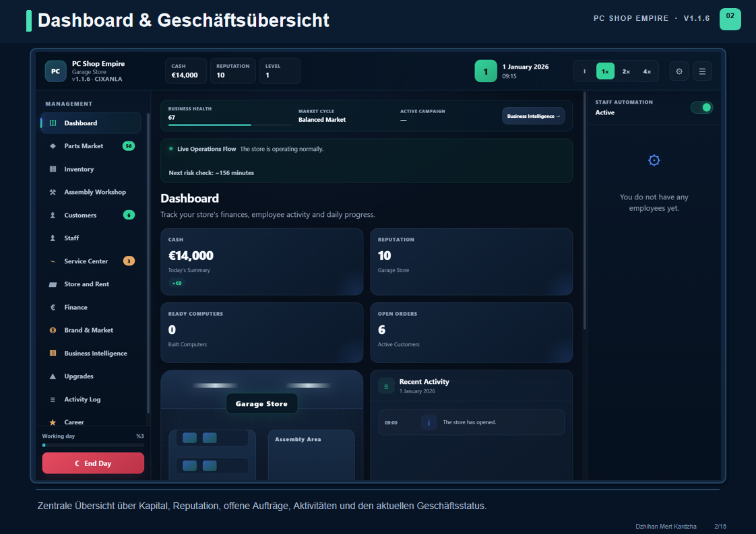This screenshot has height=534, width=756.
Task: Click the Ready Computers card
Action: pyautogui.click(x=262, y=333)
